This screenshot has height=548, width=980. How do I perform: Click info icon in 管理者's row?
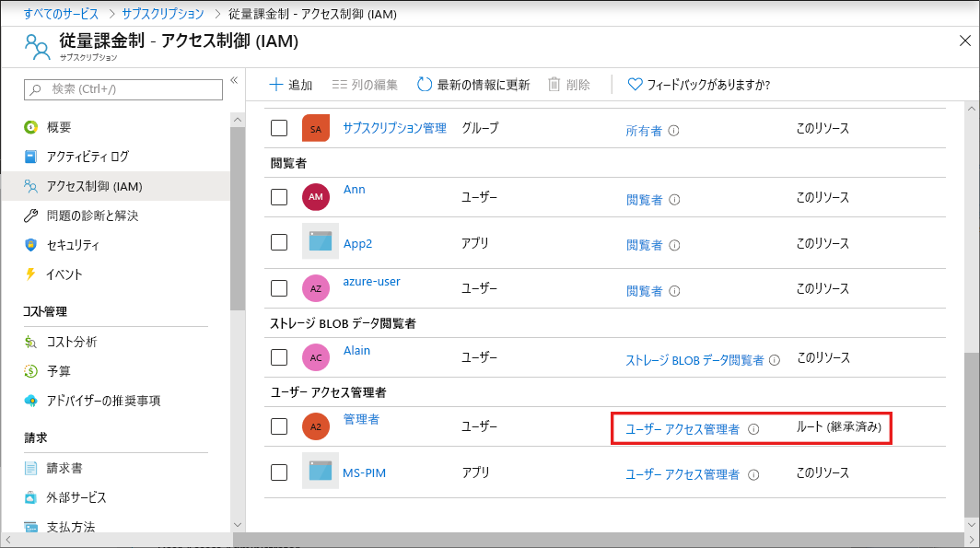click(753, 429)
